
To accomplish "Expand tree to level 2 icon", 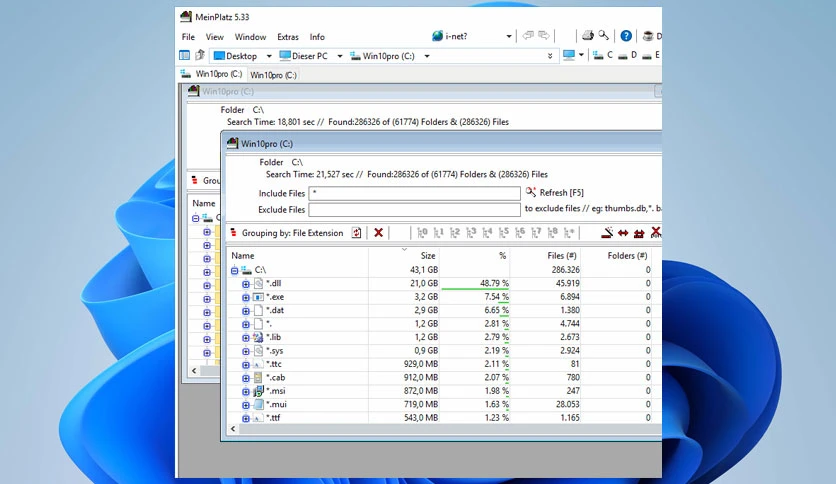I will tap(455, 232).
